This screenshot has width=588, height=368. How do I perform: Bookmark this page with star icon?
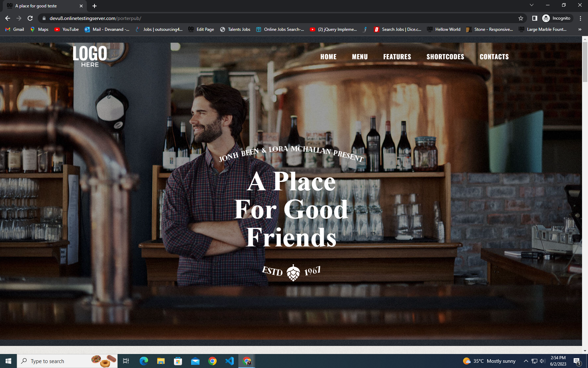pos(521,18)
